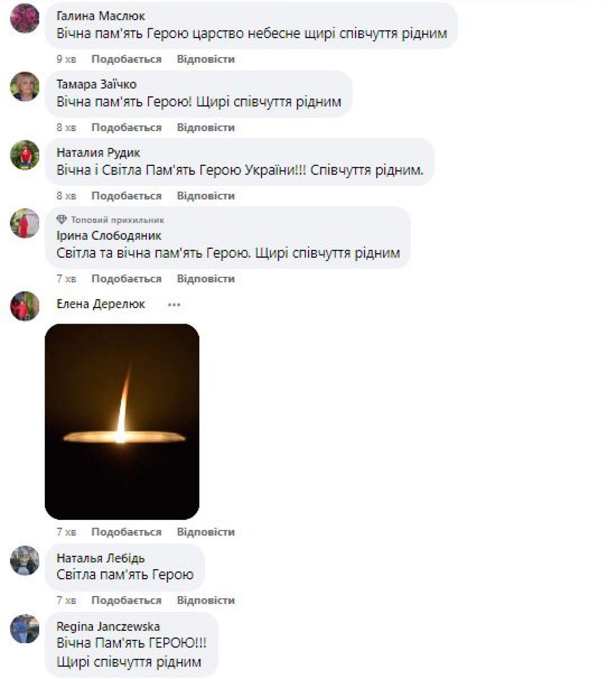Like the candle image comment
The width and height of the screenshot is (616, 679).
[126, 532]
